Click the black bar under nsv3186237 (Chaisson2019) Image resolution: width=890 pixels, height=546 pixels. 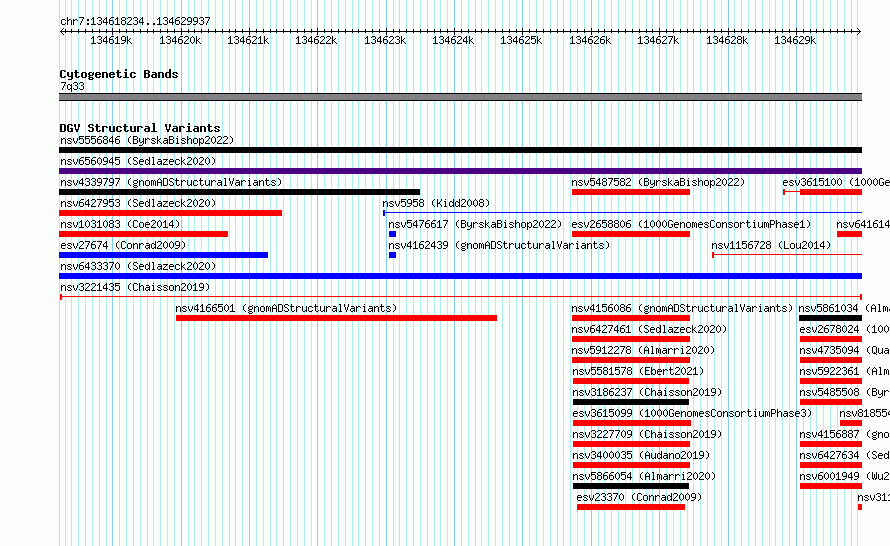[631, 402]
